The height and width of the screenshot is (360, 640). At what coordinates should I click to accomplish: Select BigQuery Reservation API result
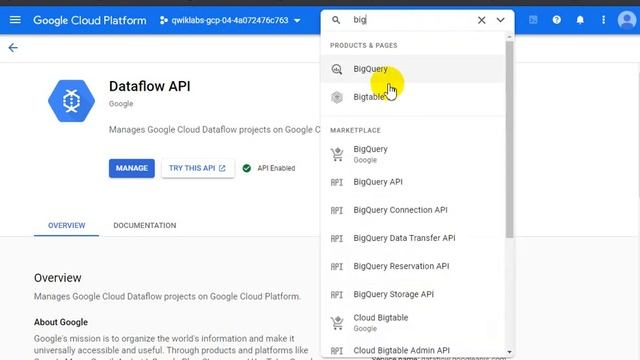(413, 267)
